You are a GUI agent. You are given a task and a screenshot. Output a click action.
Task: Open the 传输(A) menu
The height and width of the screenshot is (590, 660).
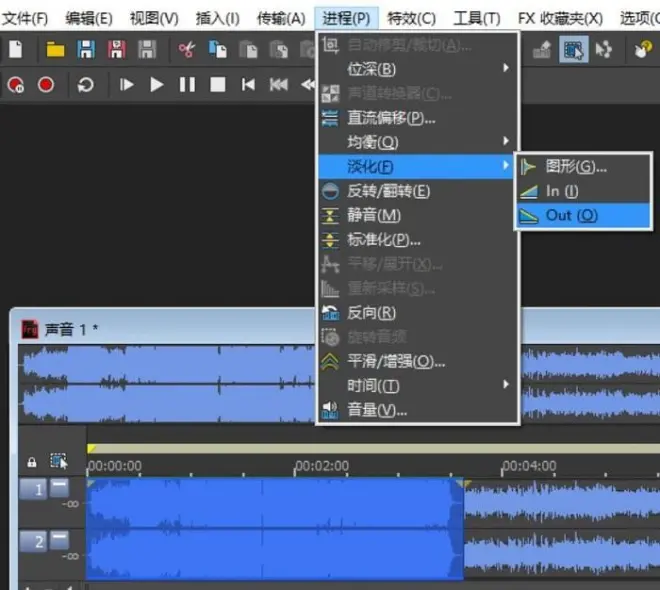point(281,19)
